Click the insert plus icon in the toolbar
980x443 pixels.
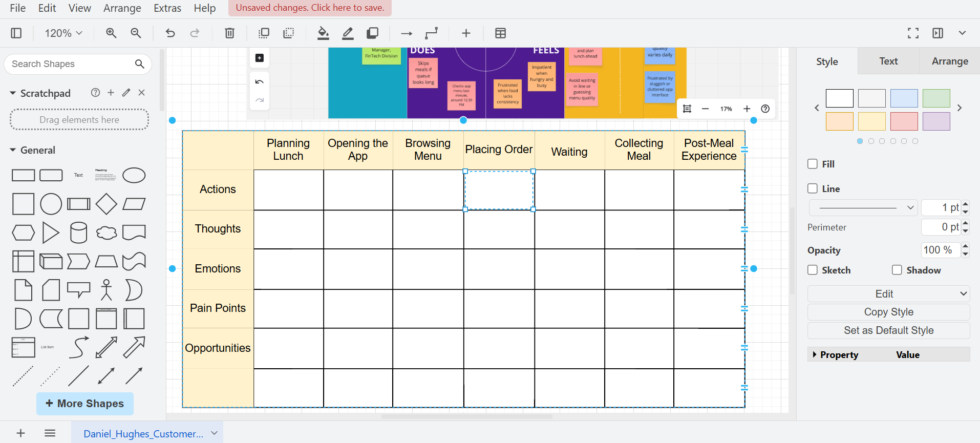point(466,33)
